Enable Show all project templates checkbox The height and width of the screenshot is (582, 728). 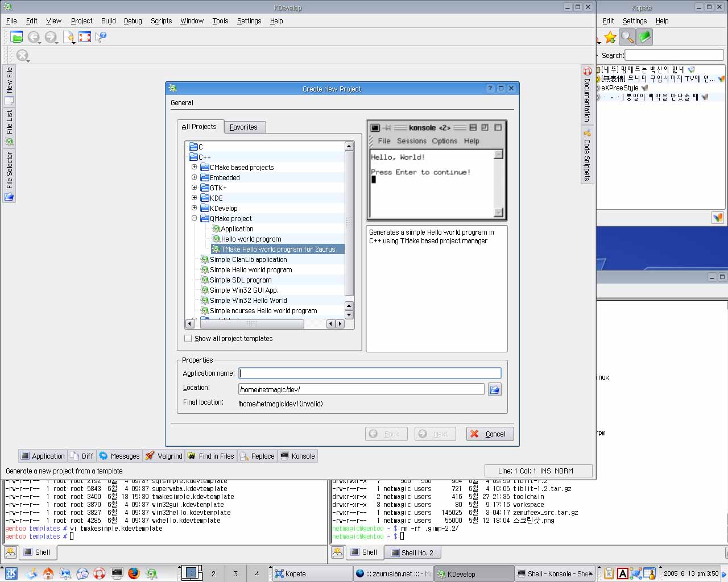(x=188, y=339)
